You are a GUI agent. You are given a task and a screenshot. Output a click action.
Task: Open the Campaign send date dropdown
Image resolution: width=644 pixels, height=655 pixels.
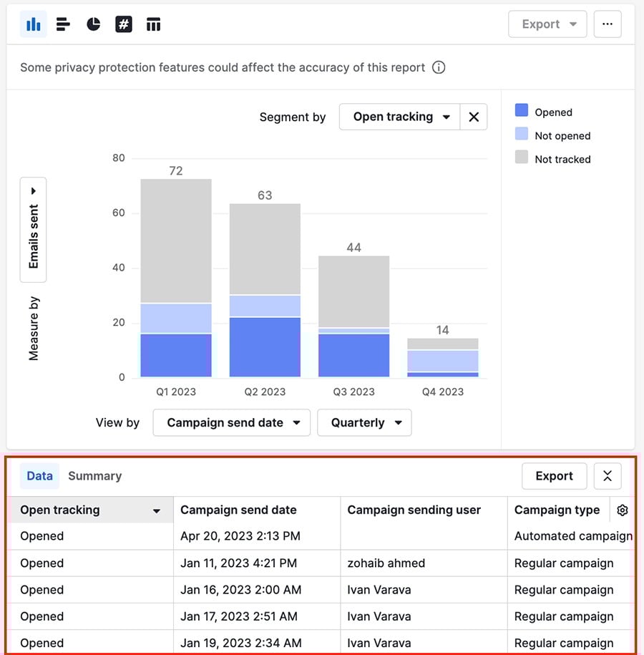coord(231,422)
